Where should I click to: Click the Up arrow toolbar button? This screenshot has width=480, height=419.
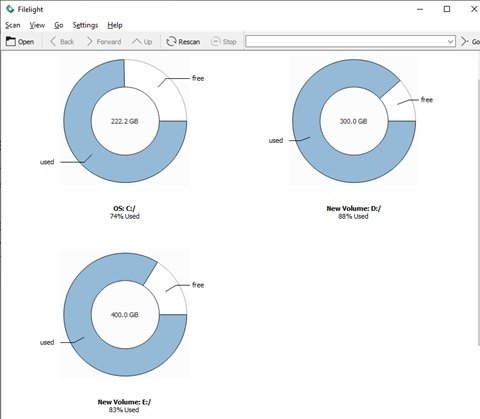pyautogui.click(x=142, y=42)
